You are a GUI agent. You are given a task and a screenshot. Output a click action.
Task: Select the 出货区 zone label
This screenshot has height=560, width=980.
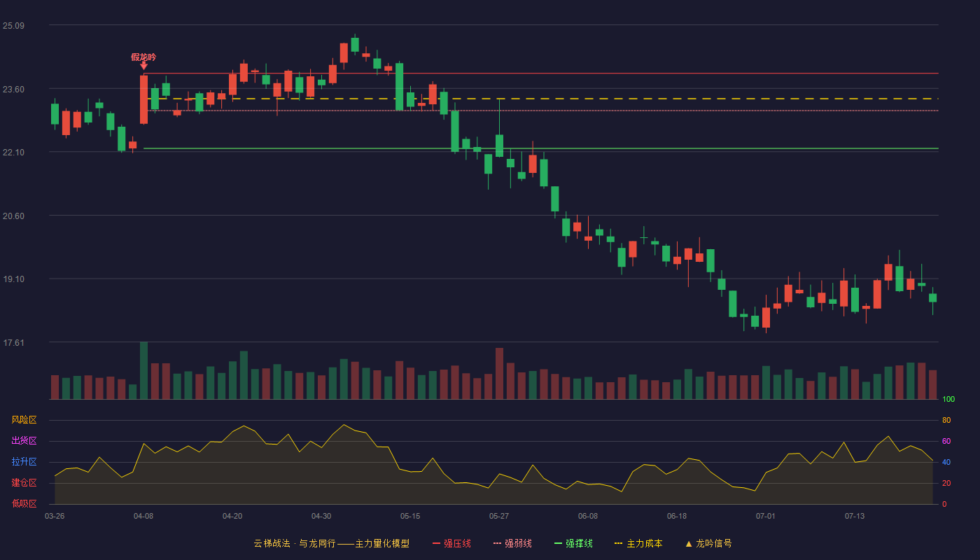(24, 441)
